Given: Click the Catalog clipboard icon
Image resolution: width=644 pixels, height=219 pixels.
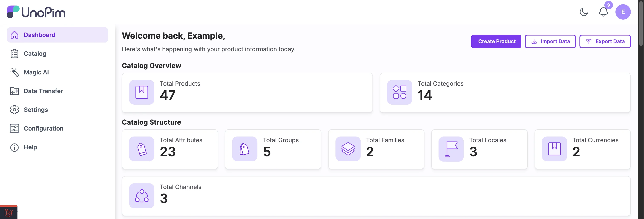Looking at the screenshot, I should click(14, 53).
